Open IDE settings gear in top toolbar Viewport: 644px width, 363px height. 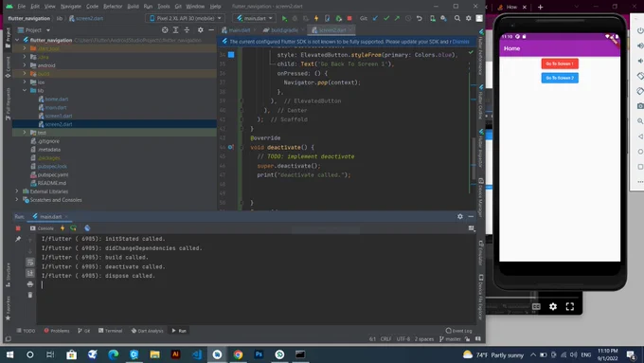tap(468, 18)
